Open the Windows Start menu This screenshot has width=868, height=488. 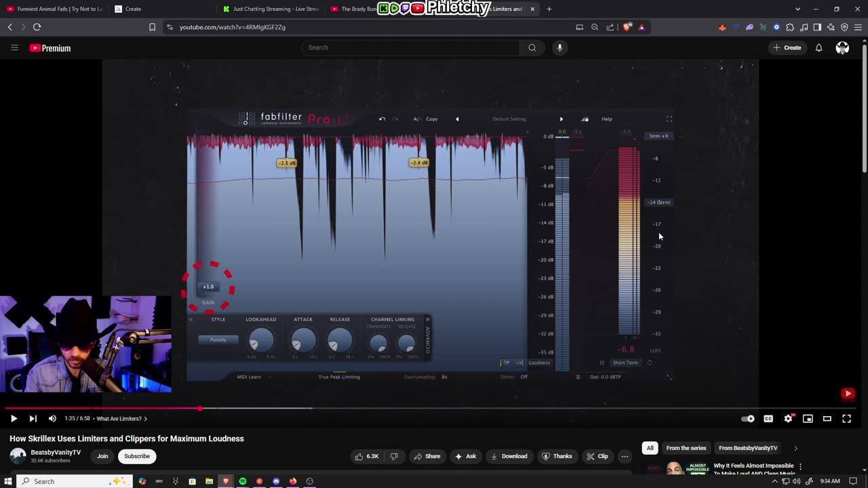pos(8,481)
